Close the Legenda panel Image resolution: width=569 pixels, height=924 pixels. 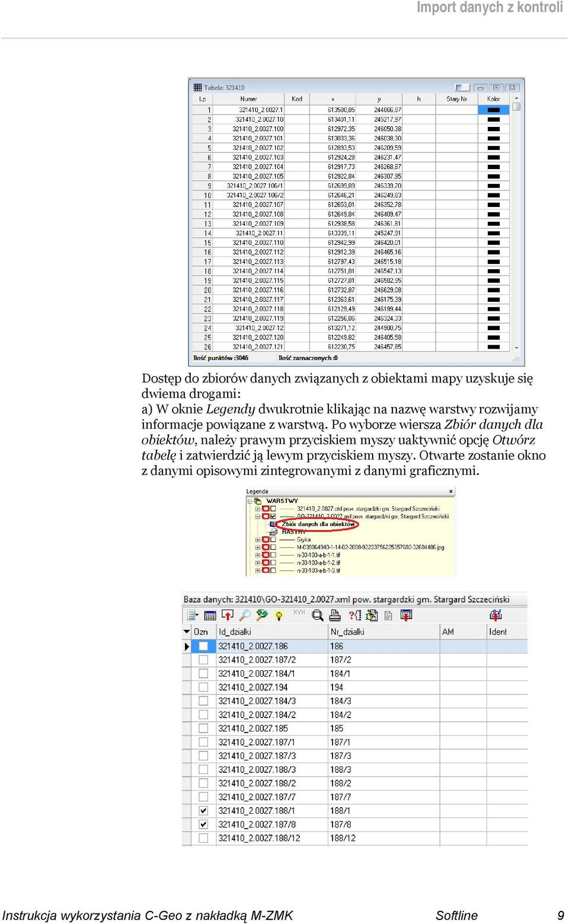[451, 491]
